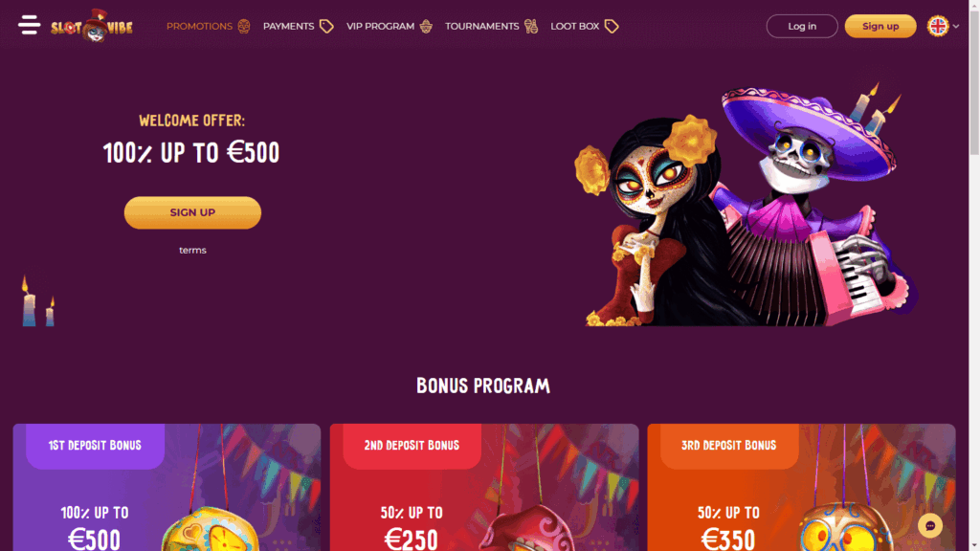This screenshot has height=551, width=980.
Task: Open the welcome offer terms link
Action: [192, 250]
